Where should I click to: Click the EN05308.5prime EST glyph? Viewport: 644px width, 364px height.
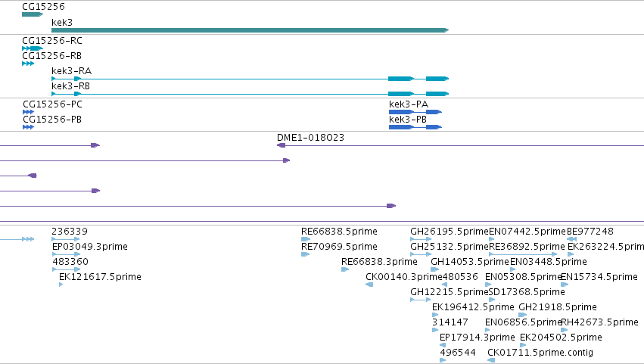point(488,285)
